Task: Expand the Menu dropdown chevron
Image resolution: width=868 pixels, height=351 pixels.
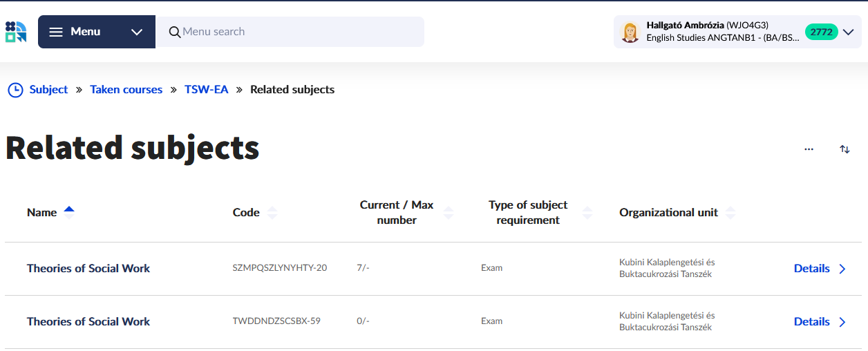Action: pos(137,32)
